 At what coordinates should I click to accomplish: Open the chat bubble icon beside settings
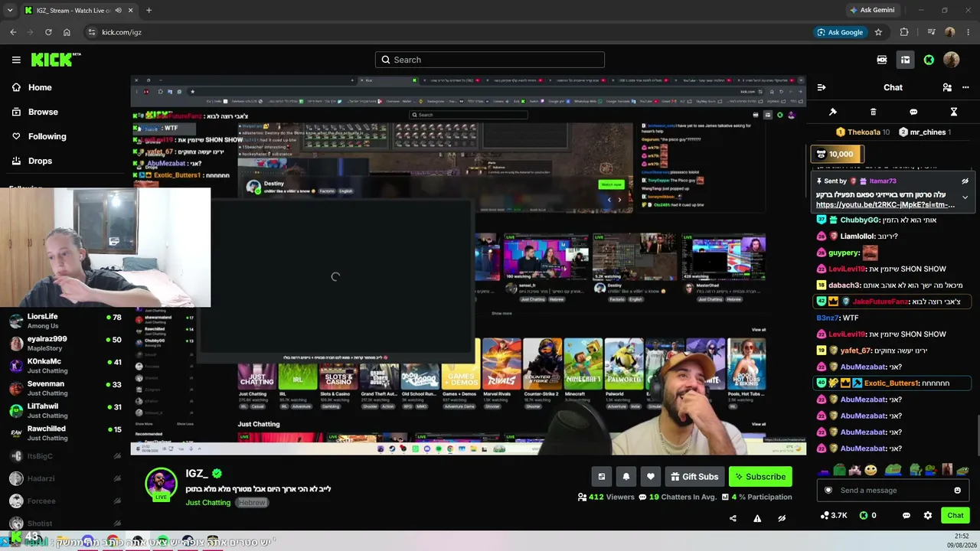tap(906, 515)
